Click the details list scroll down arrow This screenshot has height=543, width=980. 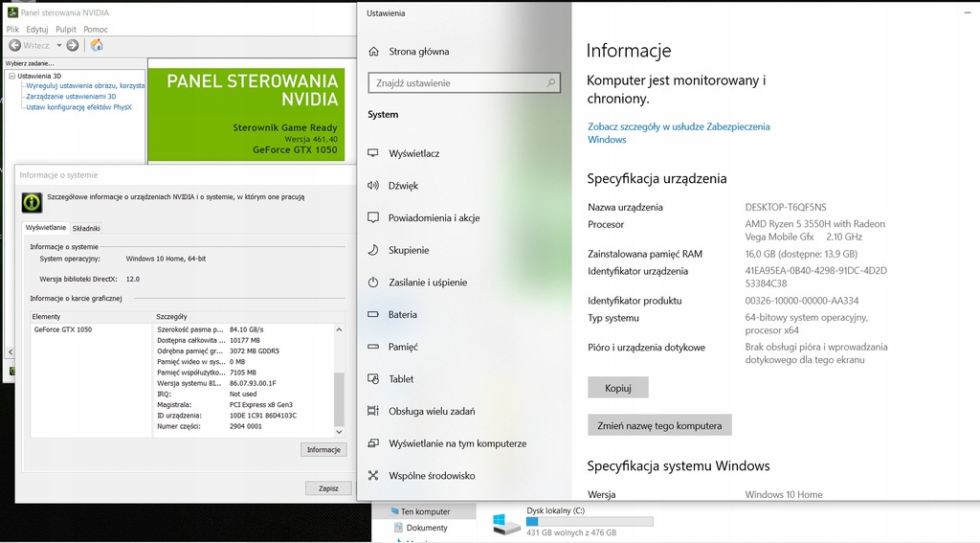pyautogui.click(x=339, y=432)
